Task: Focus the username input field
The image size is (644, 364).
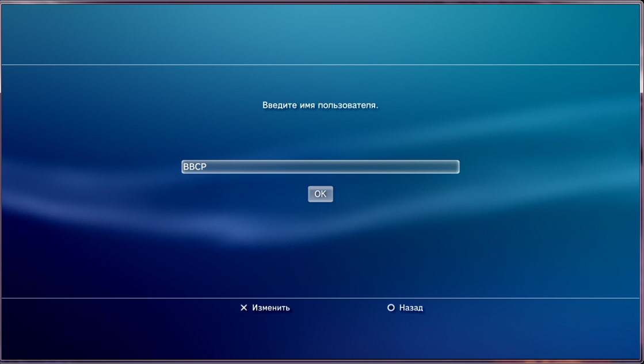Action: [x=320, y=167]
